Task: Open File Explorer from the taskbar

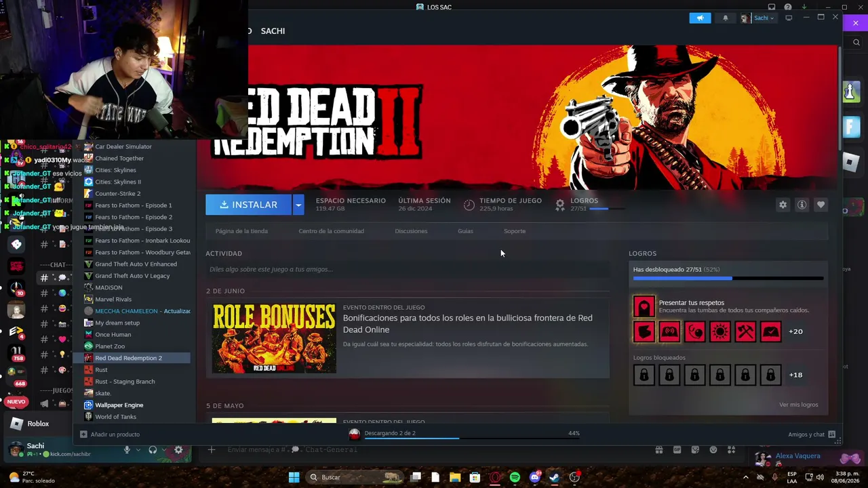Action: (455, 477)
